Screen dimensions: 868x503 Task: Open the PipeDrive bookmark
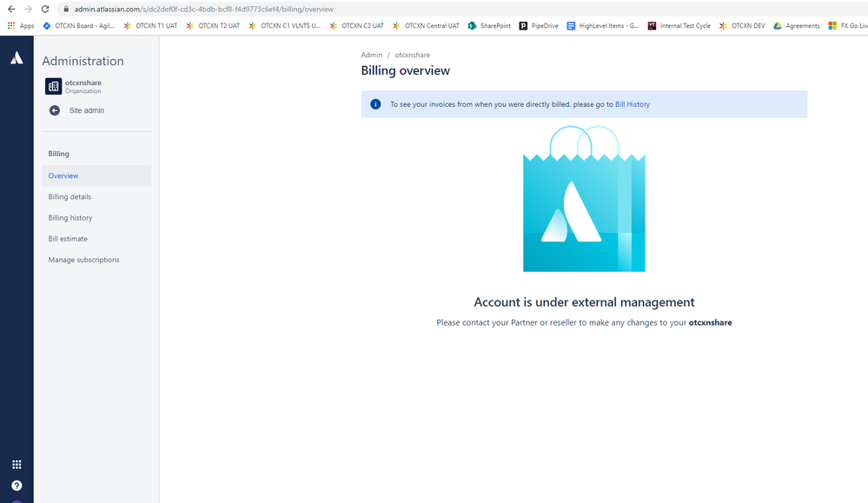click(x=539, y=25)
